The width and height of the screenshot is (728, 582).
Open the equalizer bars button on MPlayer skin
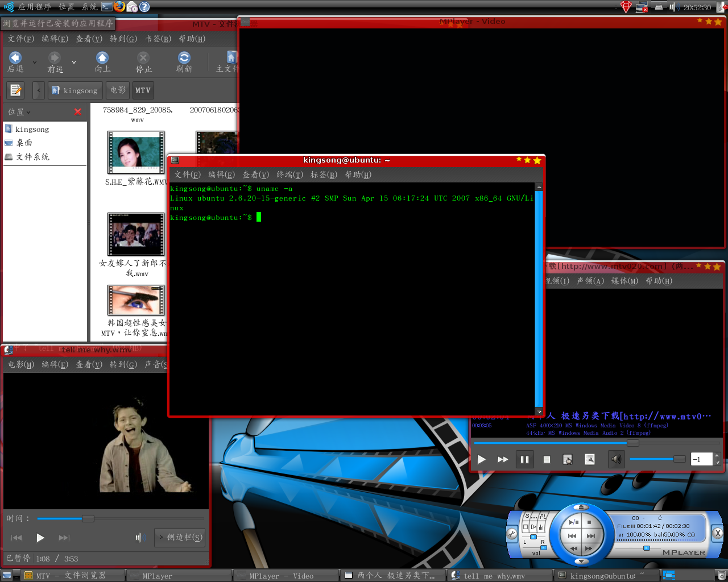click(x=541, y=527)
